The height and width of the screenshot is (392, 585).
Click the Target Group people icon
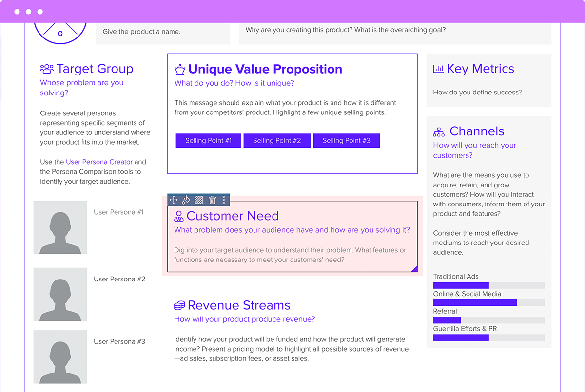(x=47, y=69)
